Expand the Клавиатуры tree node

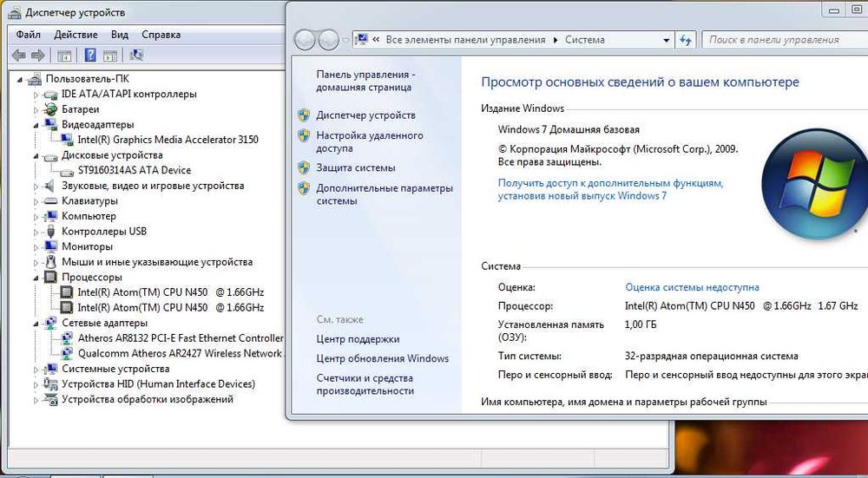(36, 201)
